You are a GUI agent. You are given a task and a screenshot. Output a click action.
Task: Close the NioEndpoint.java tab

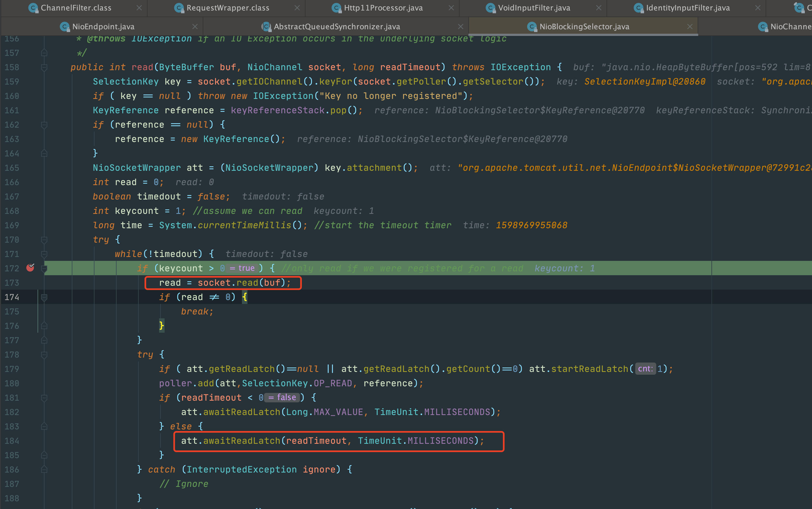195,27
